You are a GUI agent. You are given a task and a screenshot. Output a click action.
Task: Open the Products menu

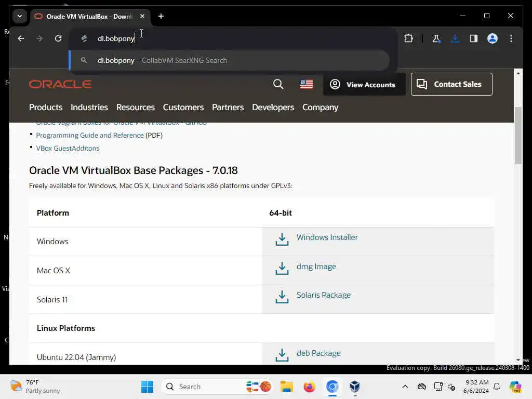(46, 107)
